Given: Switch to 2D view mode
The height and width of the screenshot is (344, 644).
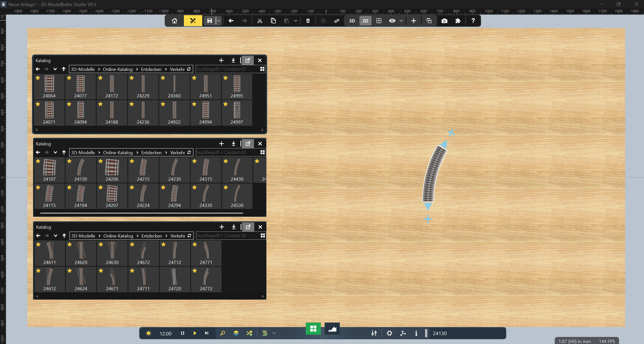Looking at the screenshot, I should pos(365,21).
